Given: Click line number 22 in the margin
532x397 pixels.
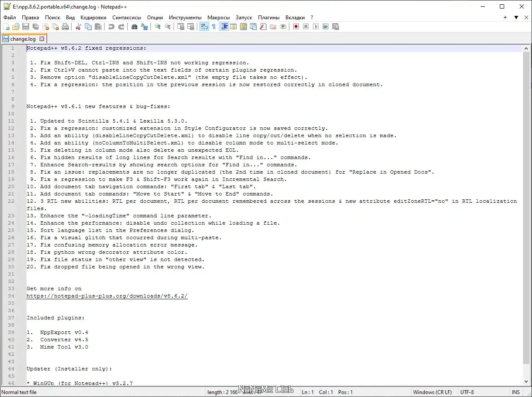Looking at the screenshot, I should pyautogui.click(x=11, y=201).
